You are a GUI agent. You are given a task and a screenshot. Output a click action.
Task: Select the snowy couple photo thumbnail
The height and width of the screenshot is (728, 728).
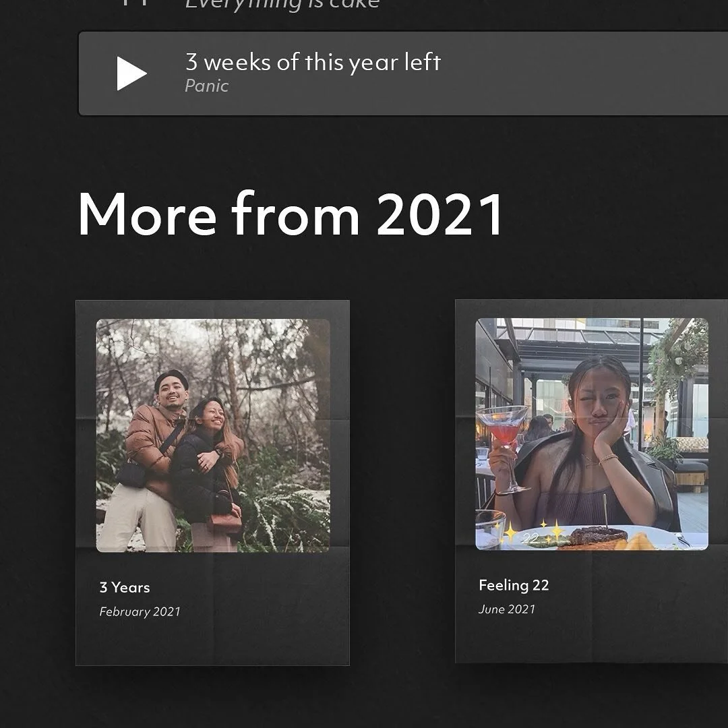tap(213, 438)
